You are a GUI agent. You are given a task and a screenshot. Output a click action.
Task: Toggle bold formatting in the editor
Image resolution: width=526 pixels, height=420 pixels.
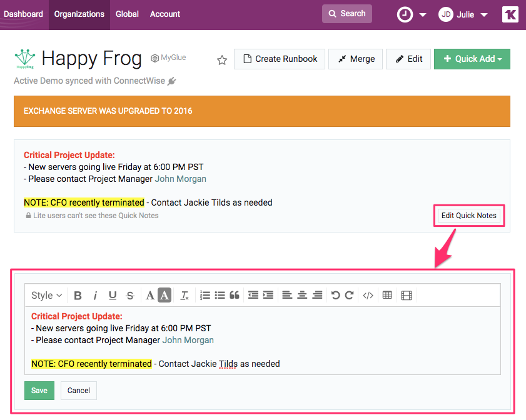[78, 296]
